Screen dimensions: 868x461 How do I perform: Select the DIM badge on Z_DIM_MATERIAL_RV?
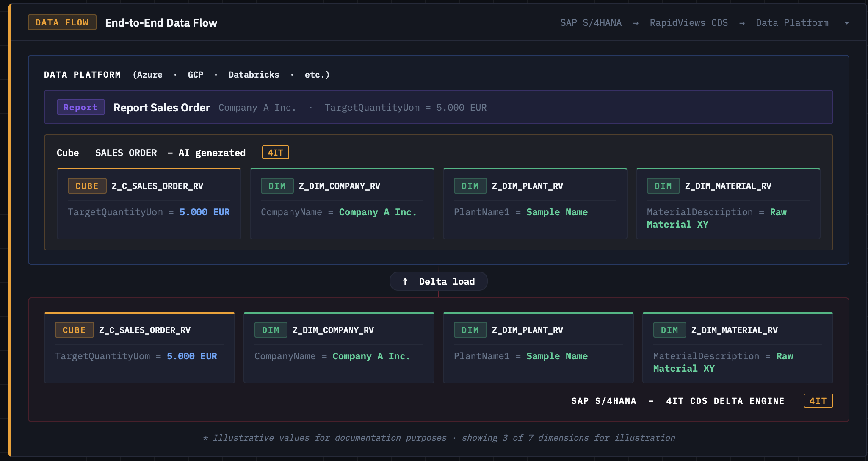click(x=663, y=186)
